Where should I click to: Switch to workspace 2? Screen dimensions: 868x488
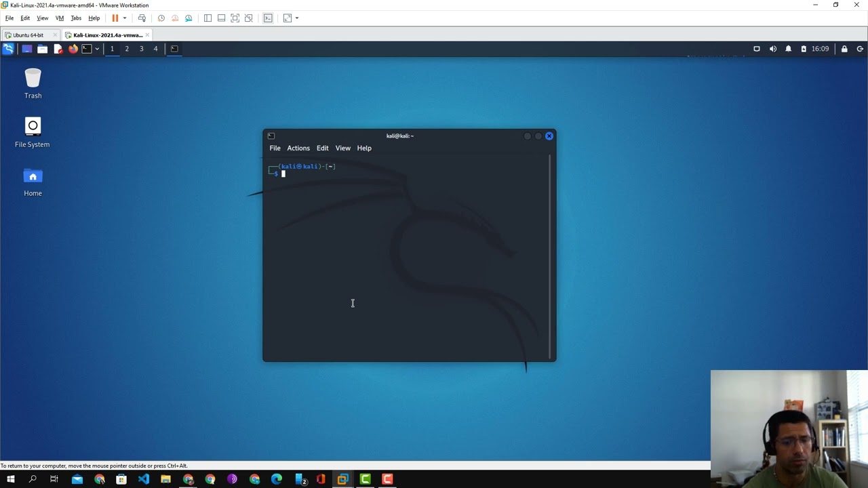pyautogui.click(x=127, y=49)
